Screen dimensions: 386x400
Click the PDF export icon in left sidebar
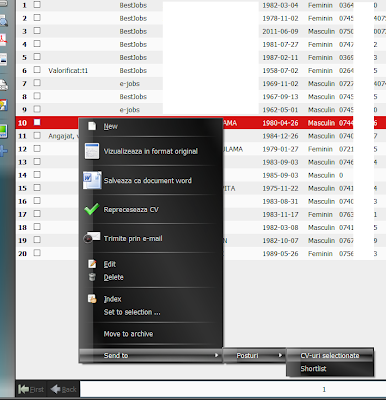click(x=3, y=40)
